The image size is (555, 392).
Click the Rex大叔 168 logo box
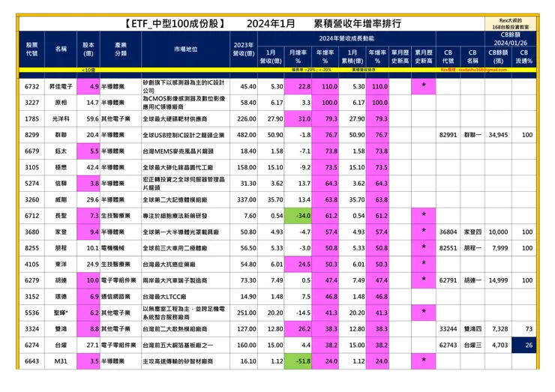[x=511, y=24]
